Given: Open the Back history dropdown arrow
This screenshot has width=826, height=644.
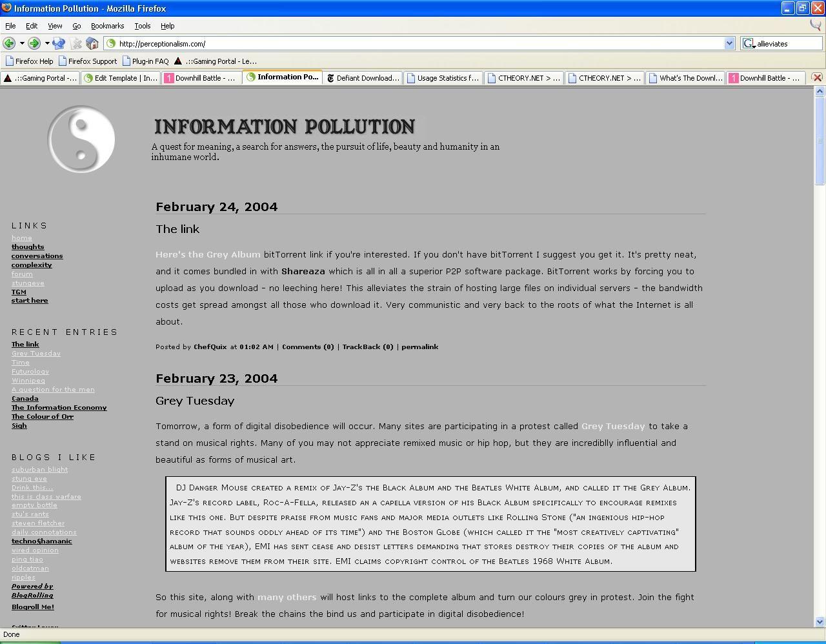Looking at the screenshot, I should 22,43.
